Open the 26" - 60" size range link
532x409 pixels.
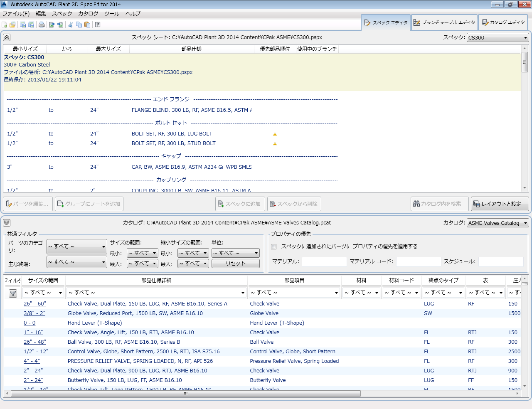35,304
